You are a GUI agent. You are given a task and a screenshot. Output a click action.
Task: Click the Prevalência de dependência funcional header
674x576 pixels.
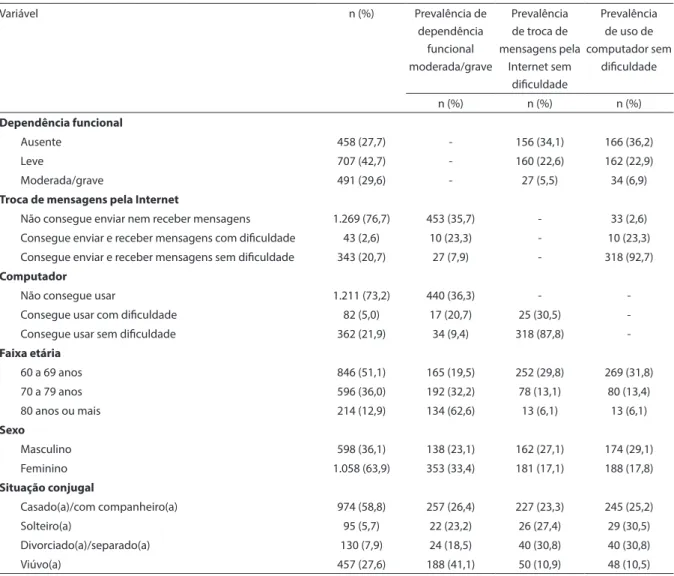click(450, 40)
